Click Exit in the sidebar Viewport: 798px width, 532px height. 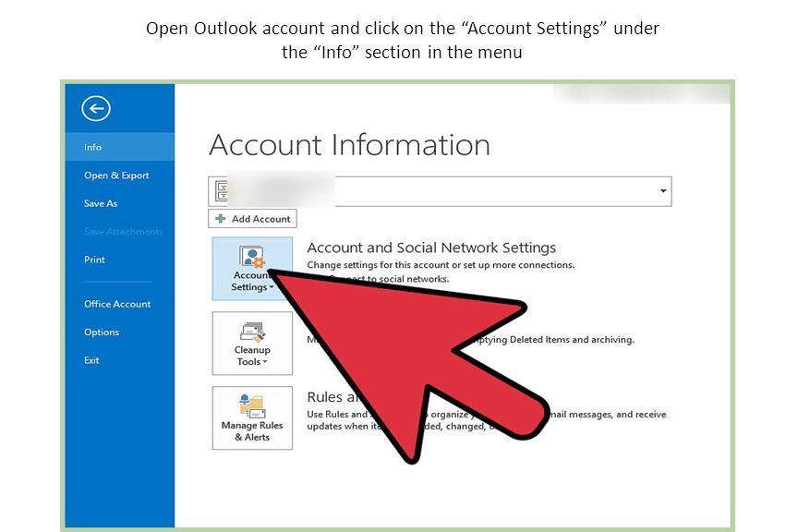[91, 360]
